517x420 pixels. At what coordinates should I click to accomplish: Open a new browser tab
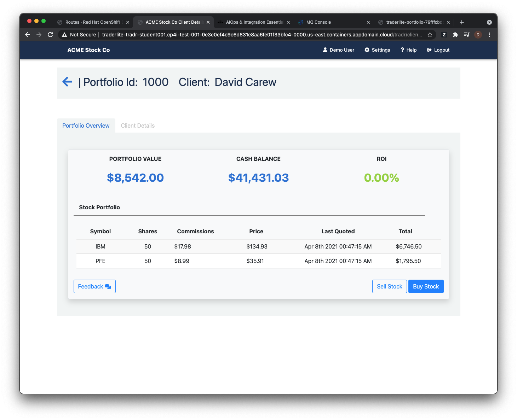pos(462,22)
